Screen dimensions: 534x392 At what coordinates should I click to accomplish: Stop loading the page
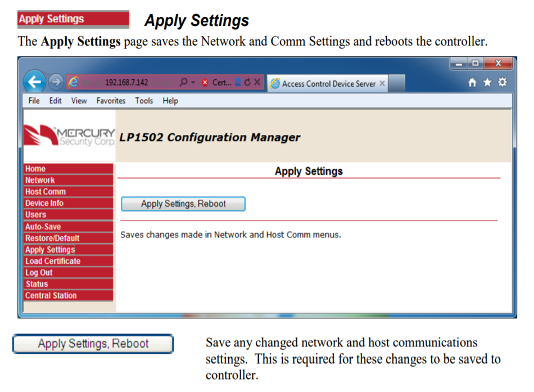[258, 82]
